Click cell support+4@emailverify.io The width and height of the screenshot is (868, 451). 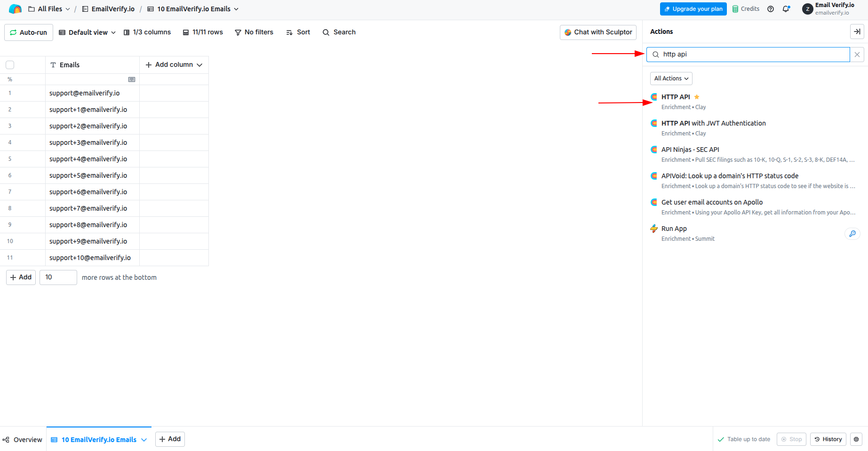pyautogui.click(x=93, y=159)
